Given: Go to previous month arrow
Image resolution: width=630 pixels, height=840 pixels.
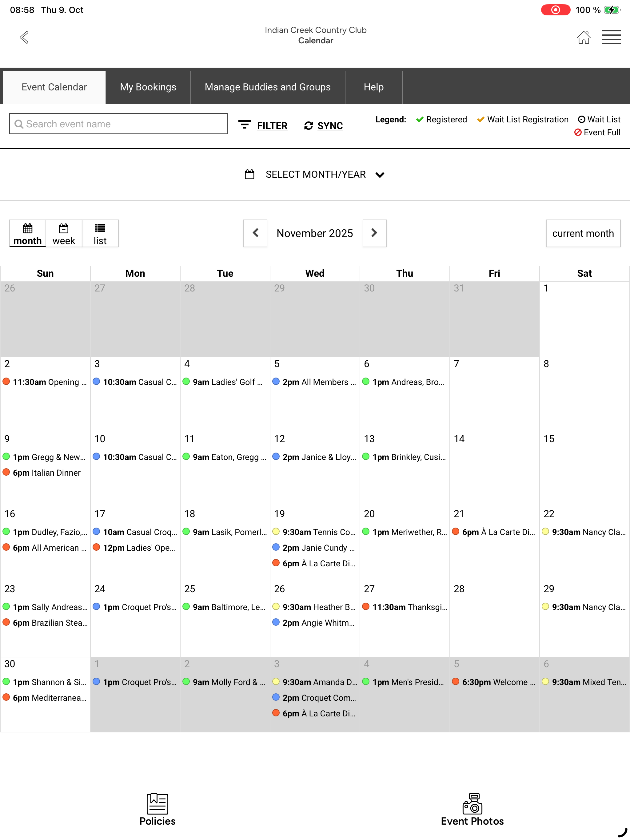Looking at the screenshot, I should (x=255, y=233).
